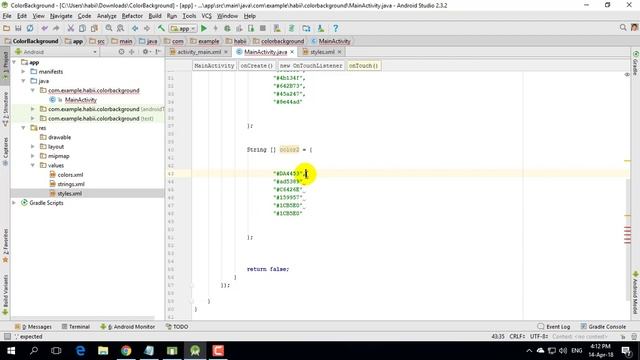Viewport: 640px width, 360px height.
Task: Toggle the Captures side tool window
Action: coord(5,151)
